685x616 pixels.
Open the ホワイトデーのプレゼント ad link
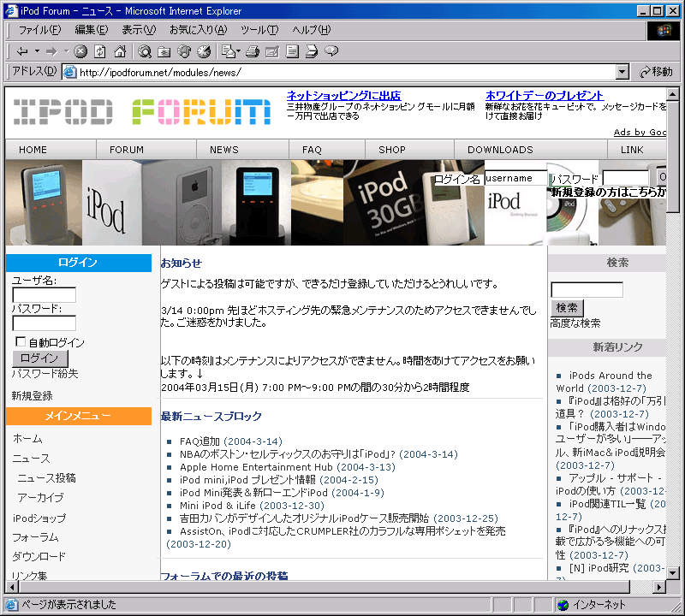545,95
